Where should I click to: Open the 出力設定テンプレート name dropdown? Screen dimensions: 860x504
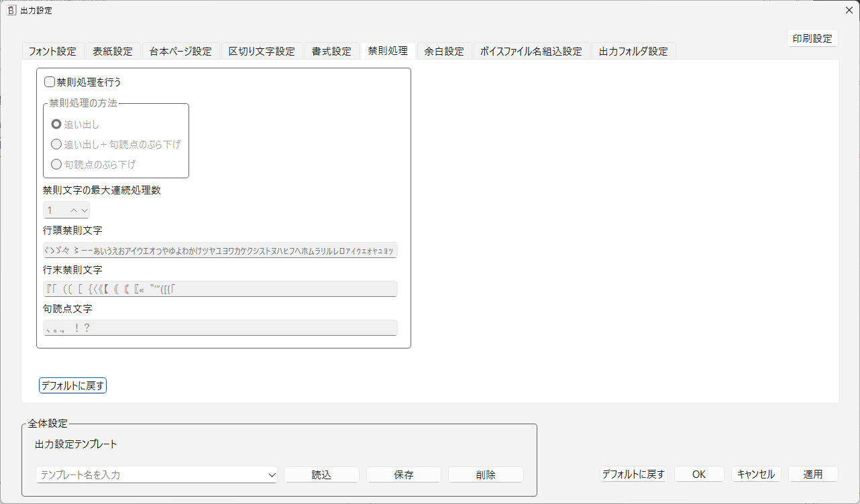click(272, 475)
